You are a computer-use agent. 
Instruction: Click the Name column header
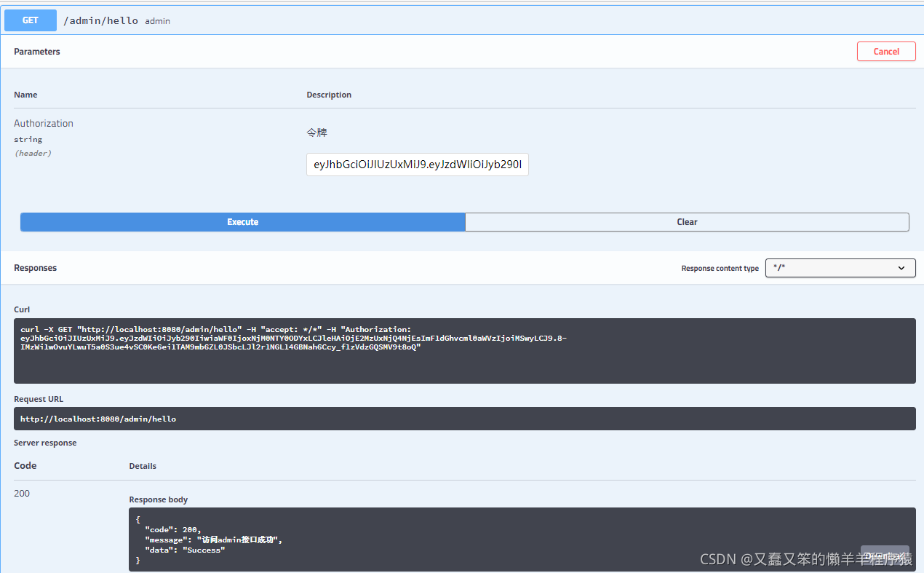[25, 95]
